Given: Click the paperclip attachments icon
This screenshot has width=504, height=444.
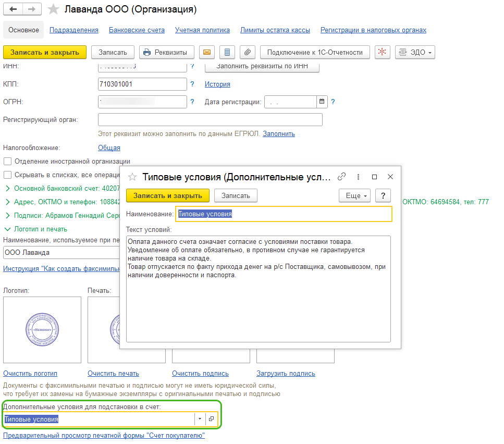Looking at the screenshot, I should [x=248, y=52].
